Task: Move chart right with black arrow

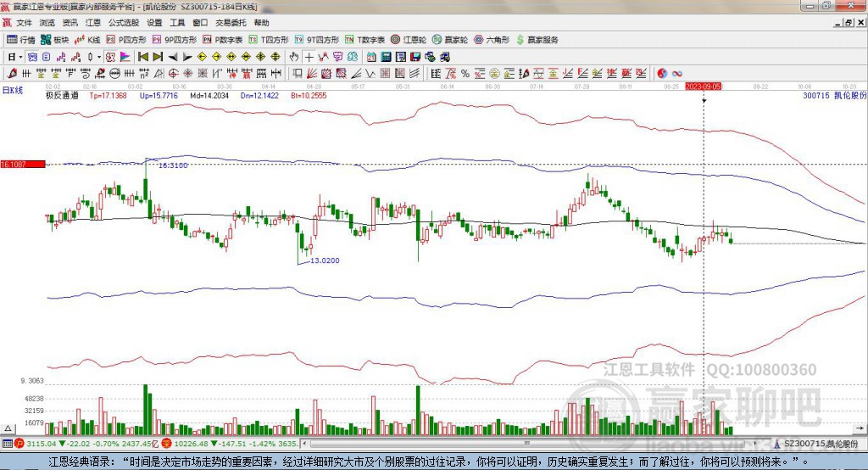Action: [x=187, y=57]
